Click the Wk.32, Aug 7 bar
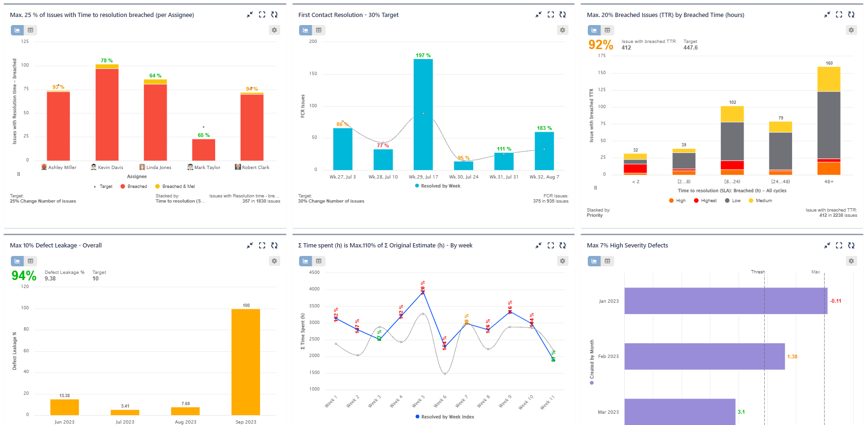The image size is (868, 425). click(x=544, y=151)
